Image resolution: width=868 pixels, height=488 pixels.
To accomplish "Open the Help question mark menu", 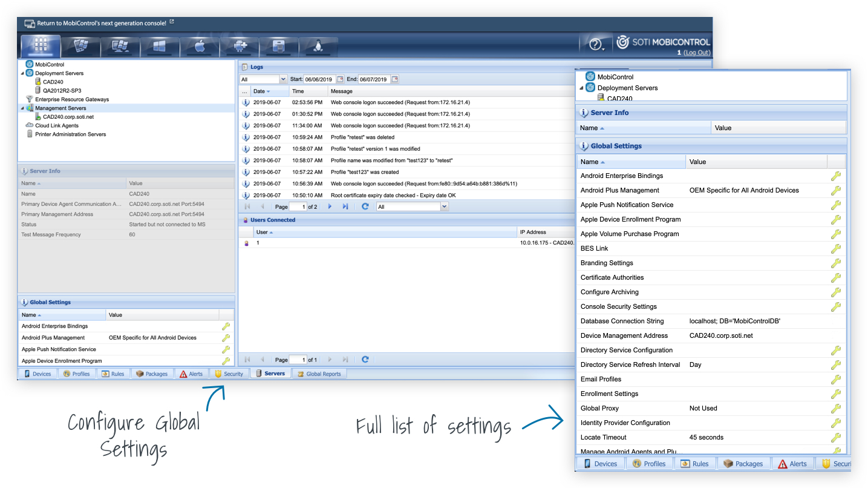I will 596,45.
